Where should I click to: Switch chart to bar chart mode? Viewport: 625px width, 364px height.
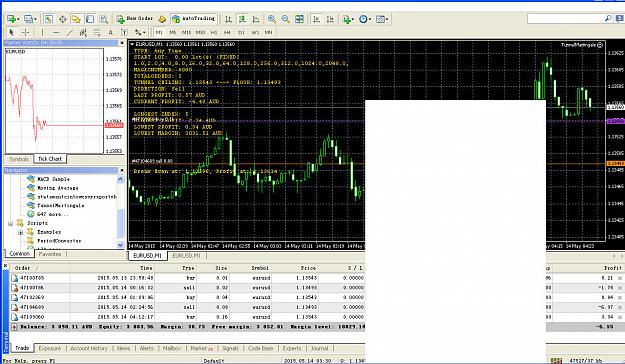point(228,19)
